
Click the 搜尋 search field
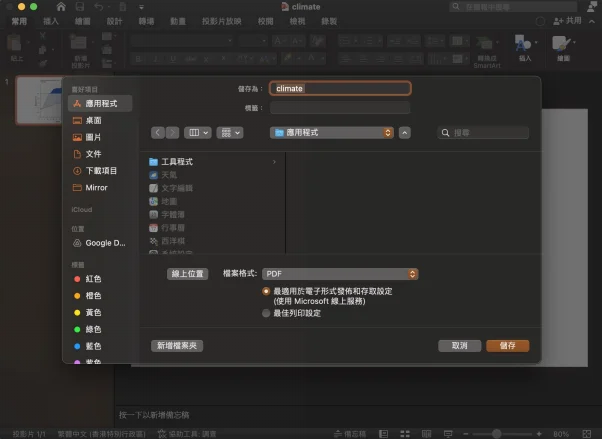coord(483,133)
